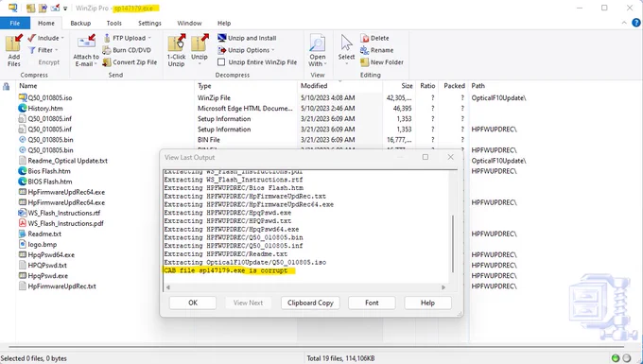Switch to the Window tab
The width and height of the screenshot is (643, 364).
[189, 24]
